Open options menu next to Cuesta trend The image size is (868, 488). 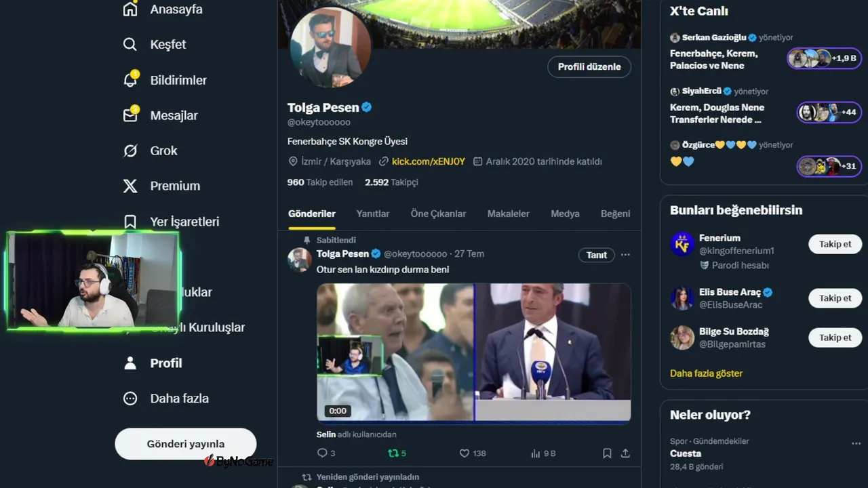pyautogui.click(x=856, y=443)
